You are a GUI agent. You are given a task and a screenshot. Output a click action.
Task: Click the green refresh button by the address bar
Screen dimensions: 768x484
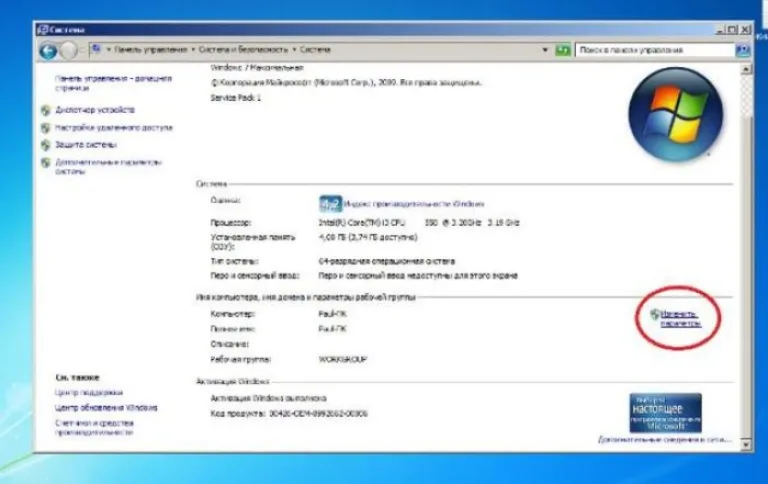coord(563,50)
